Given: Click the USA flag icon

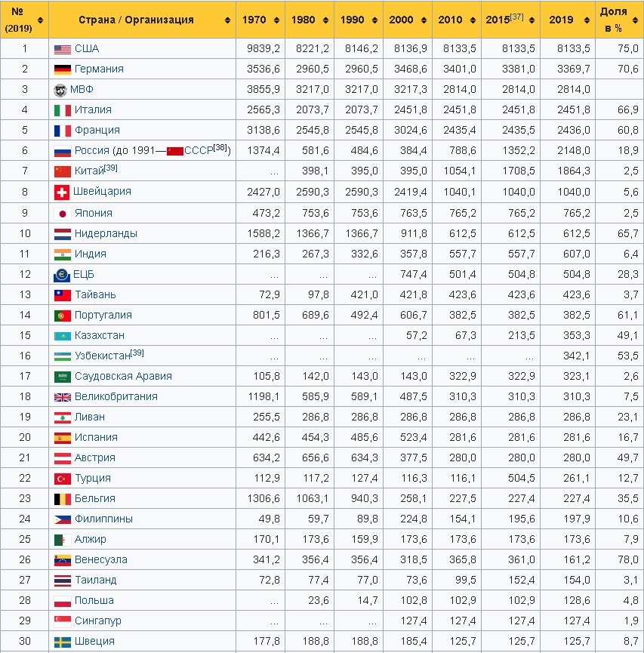Looking at the screenshot, I should (62, 49).
